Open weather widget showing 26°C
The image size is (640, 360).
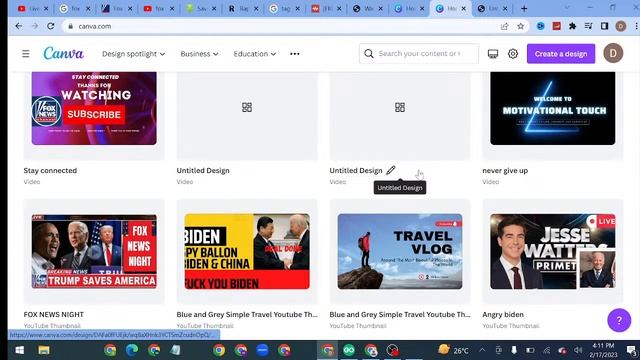(453, 350)
